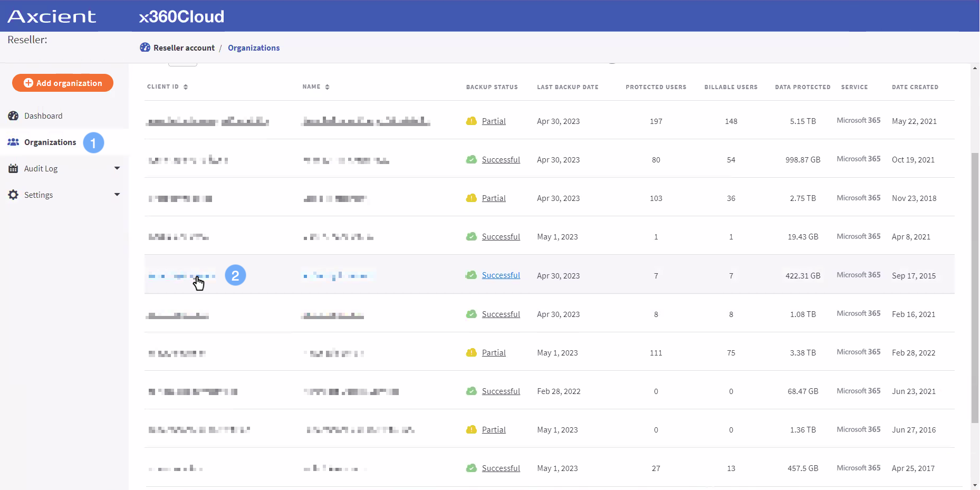Click the SERVICE column header

coord(854,87)
